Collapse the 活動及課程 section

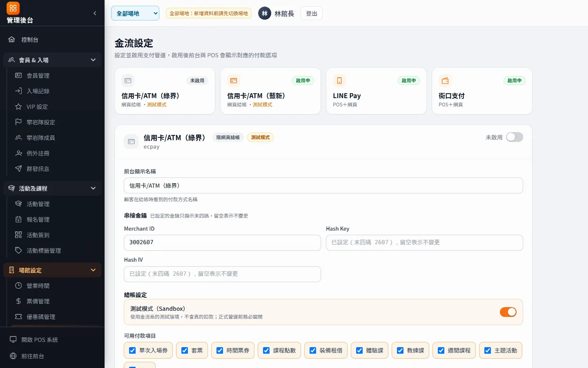[x=52, y=188]
